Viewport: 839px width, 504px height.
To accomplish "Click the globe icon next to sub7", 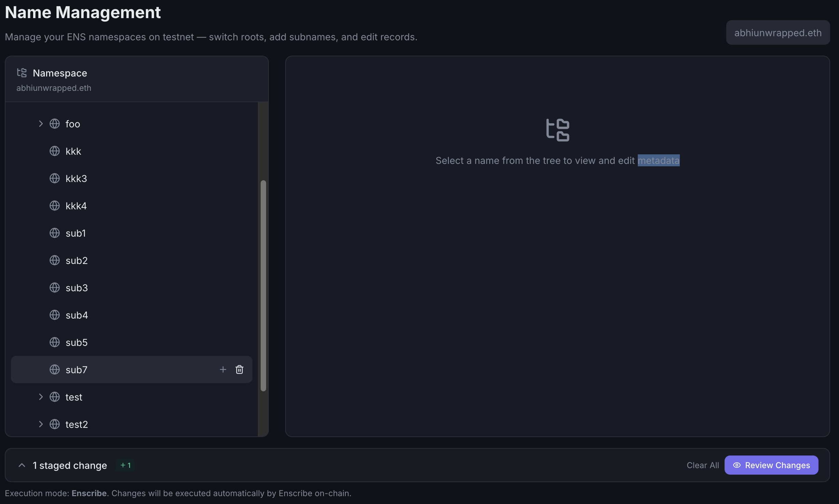I will [55, 369].
